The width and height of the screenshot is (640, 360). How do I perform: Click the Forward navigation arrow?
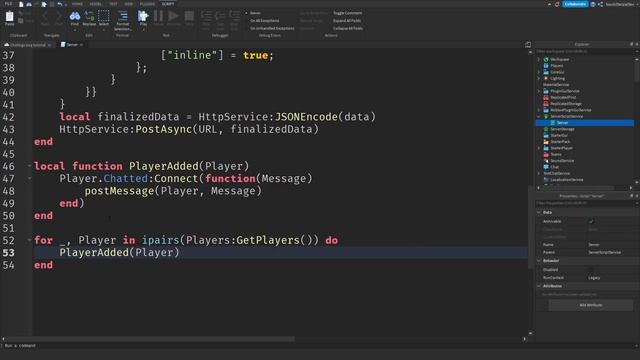[59, 16]
